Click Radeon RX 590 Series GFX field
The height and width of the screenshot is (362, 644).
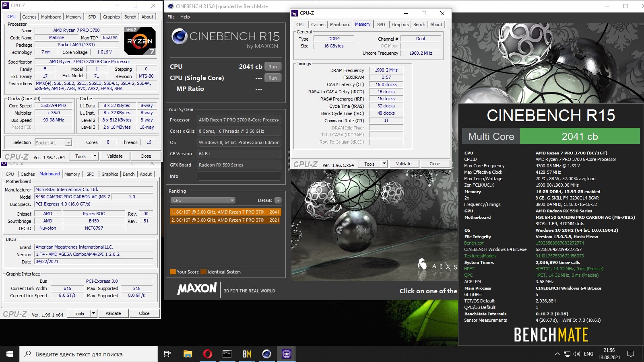click(239, 165)
